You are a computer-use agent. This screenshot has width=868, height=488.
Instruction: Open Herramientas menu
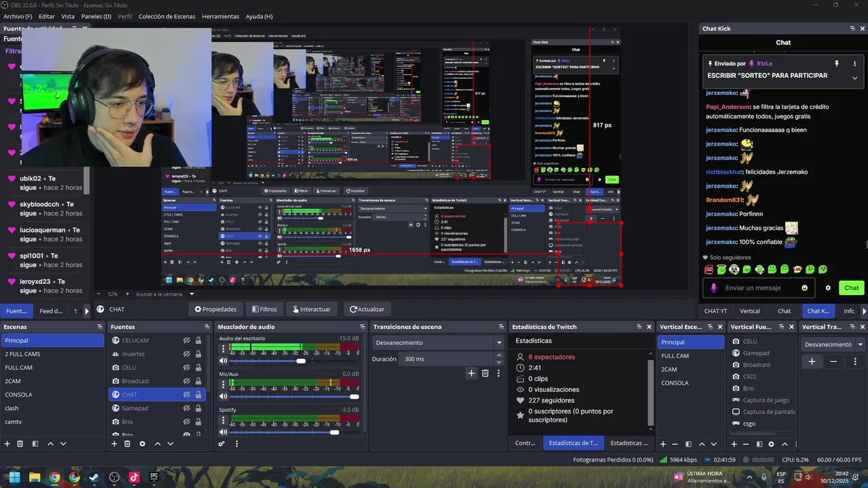pyautogui.click(x=220, y=16)
